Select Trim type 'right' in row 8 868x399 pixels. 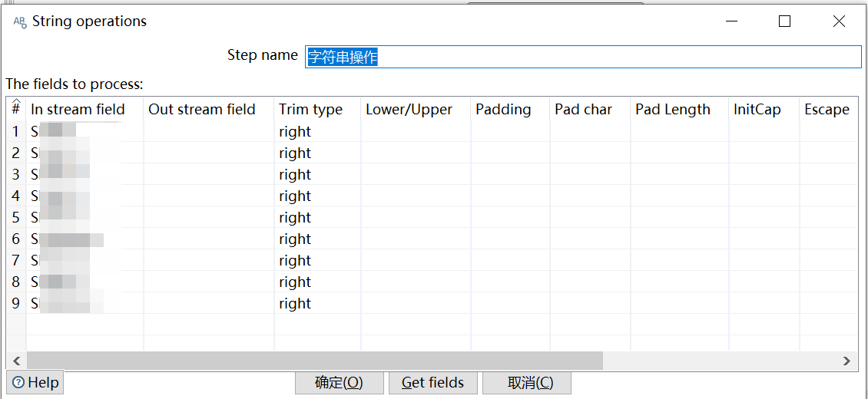pyautogui.click(x=317, y=282)
